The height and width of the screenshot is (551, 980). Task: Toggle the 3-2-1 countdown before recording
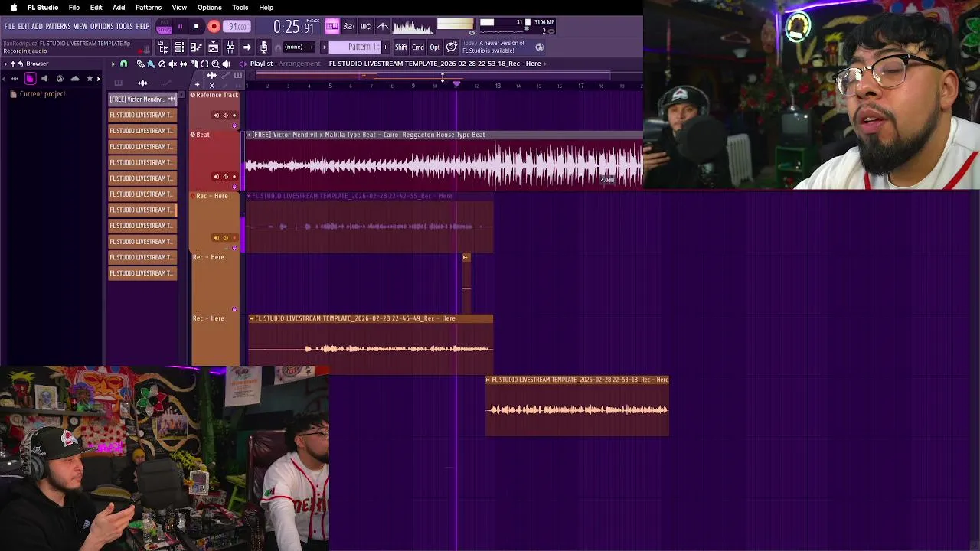(349, 26)
